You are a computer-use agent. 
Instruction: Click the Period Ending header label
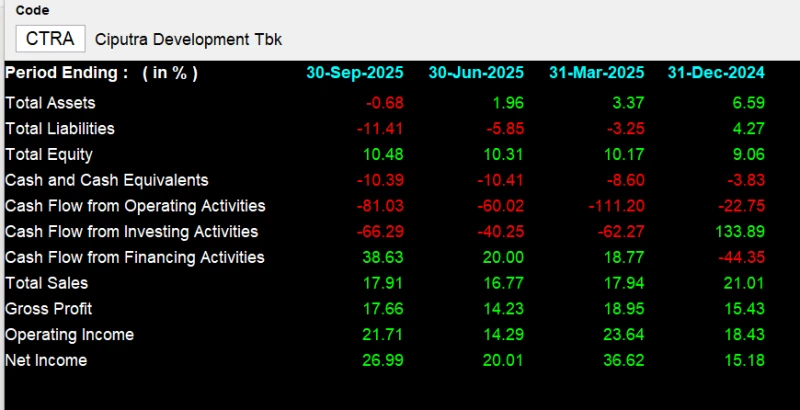101,73
